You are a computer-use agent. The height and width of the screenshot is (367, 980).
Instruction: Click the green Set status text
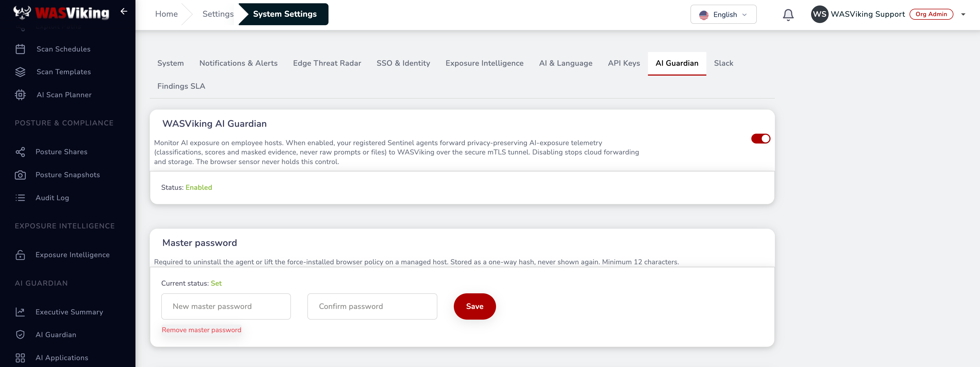[216, 283]
